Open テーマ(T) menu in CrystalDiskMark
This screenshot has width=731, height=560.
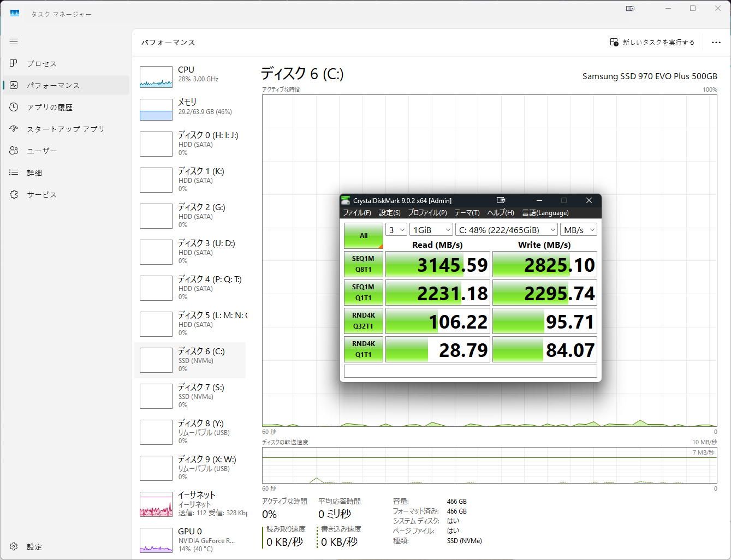[467, 213]
